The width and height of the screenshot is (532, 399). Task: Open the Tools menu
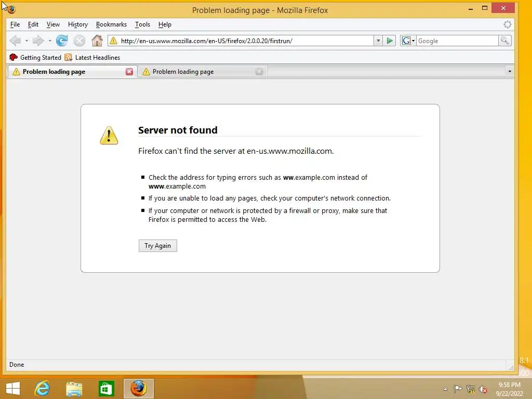tap(142, 24)
